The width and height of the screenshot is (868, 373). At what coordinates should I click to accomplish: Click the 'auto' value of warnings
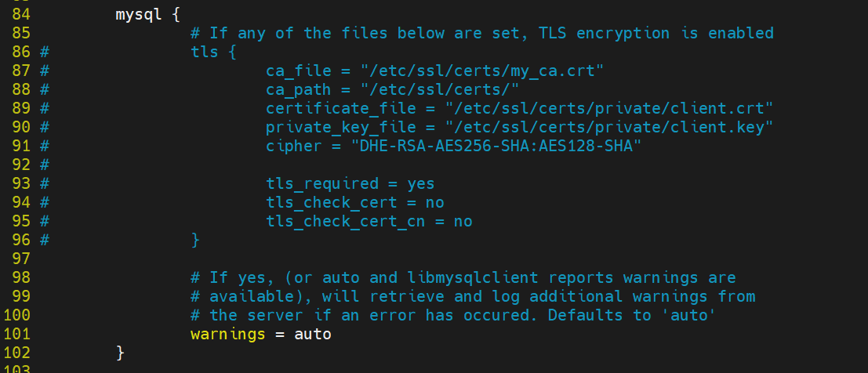coord(312,335)
